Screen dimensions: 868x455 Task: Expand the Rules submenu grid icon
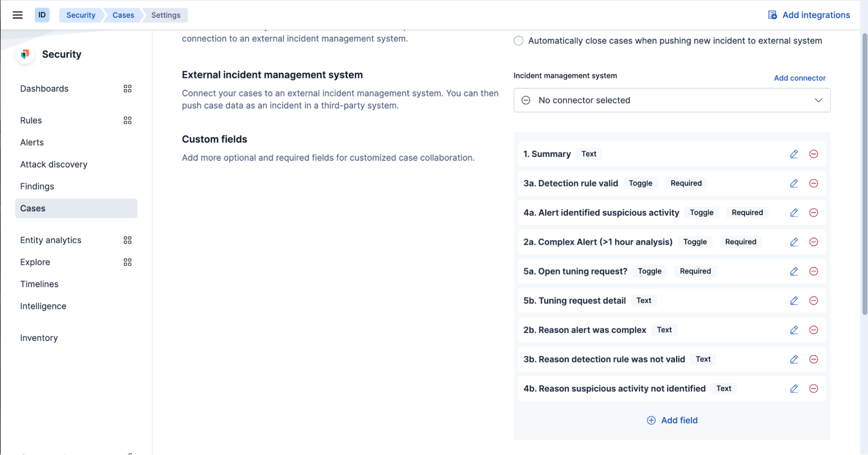pyautogui.click(x=127, y=120)
